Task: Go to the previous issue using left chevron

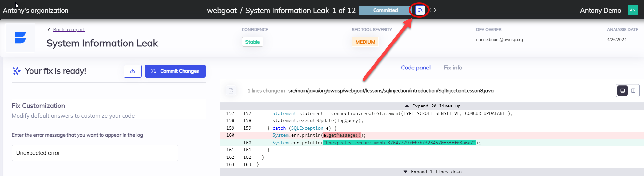Action: click(x=429, y=10)
